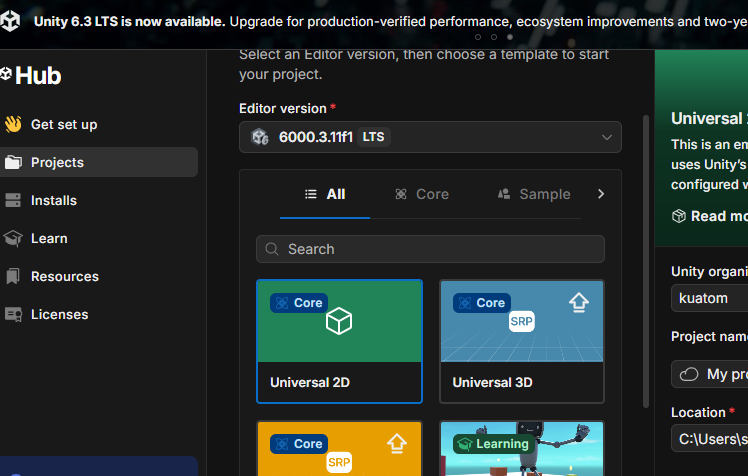Choose the Universal 2D template card

click(340, 341)
